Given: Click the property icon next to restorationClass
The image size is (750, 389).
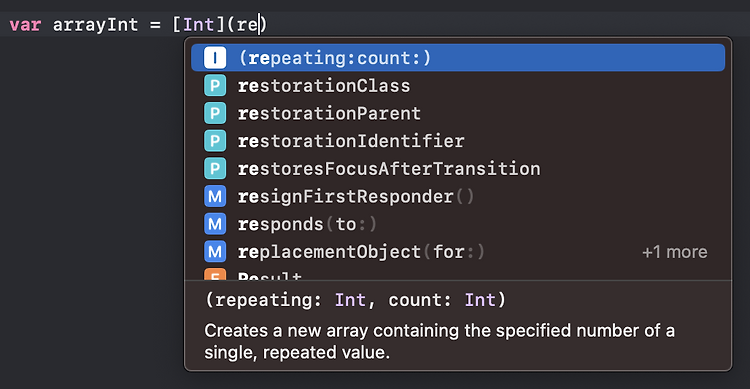Looking at the screenshot, I should [x=215, y=86].
